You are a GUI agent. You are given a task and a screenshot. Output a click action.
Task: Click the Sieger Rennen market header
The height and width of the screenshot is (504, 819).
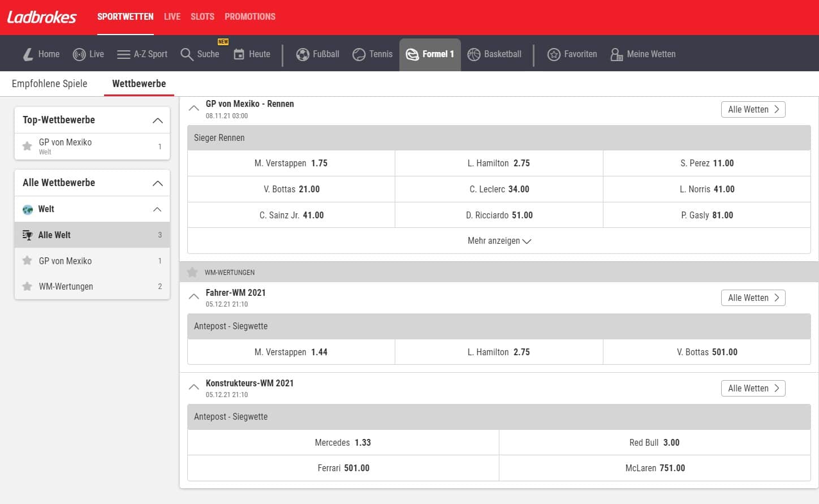point(499,138)
